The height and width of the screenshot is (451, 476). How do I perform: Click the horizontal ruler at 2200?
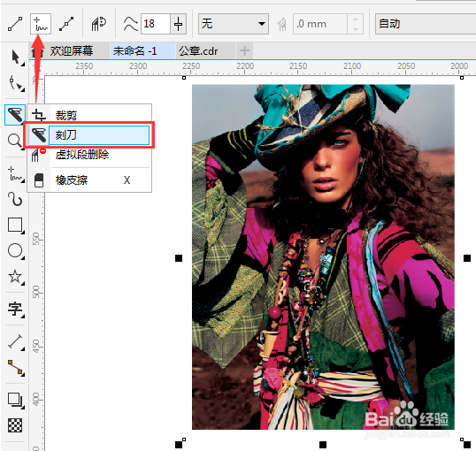click(x=245, y=66)
